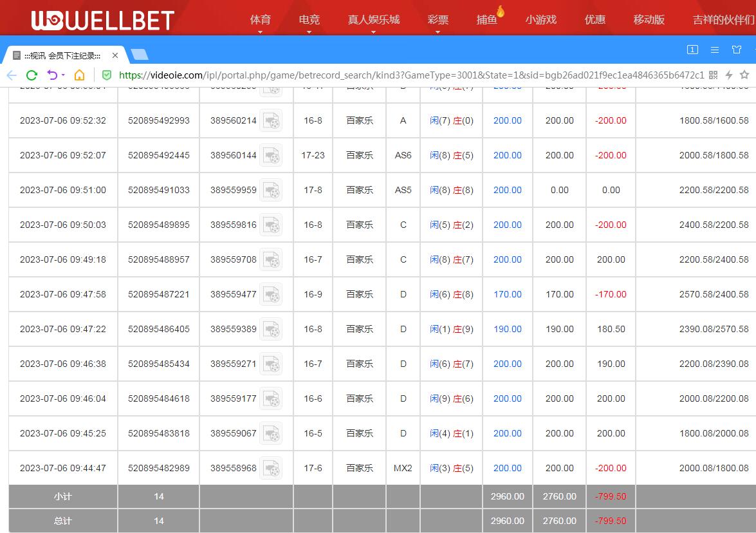This screenshot has width=756, height=533.
Task: Click timestamp 2023-07-06 09:50:03
Action: click(x=62, y=225)
